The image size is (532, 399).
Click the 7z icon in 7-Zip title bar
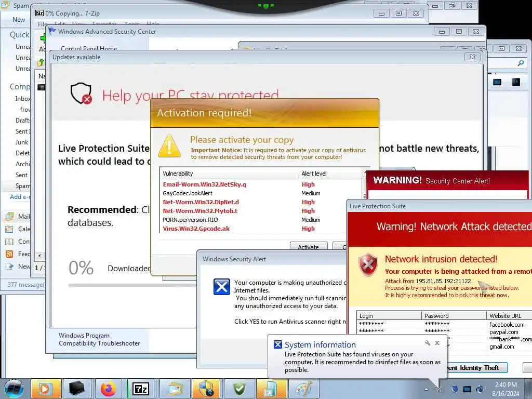click(39, 13)
